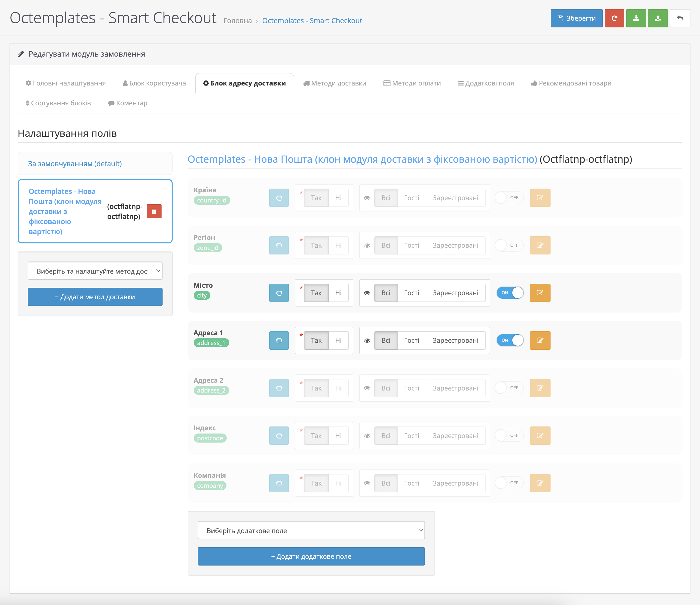Click the orange edit icon for Місто
Screen dimensions: 700x605
(540, 293)
